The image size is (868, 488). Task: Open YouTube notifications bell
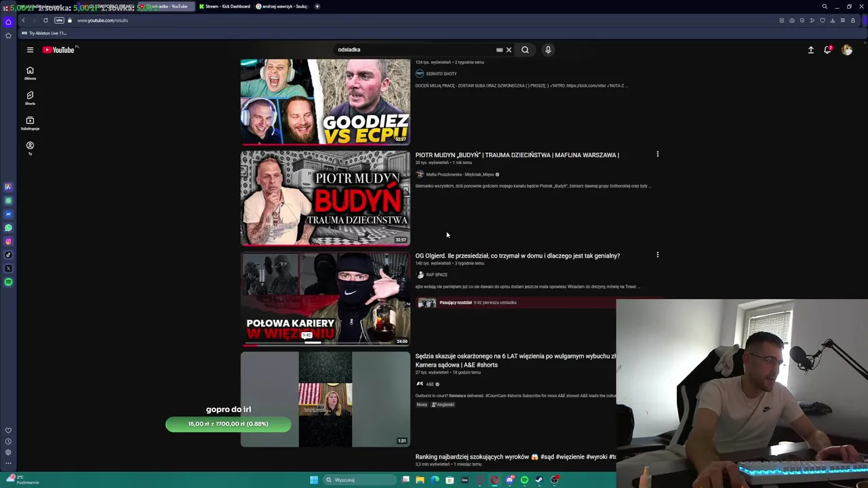[x=828, y=49]
